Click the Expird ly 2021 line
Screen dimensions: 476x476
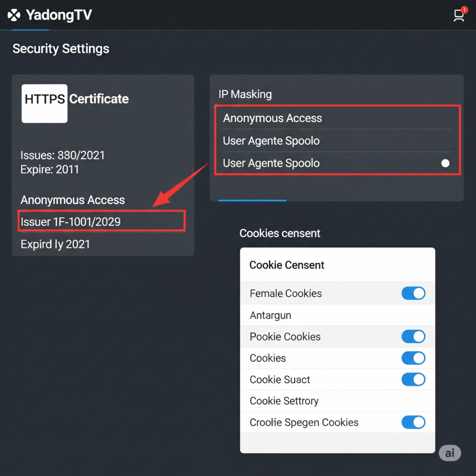tap(55, 244)
